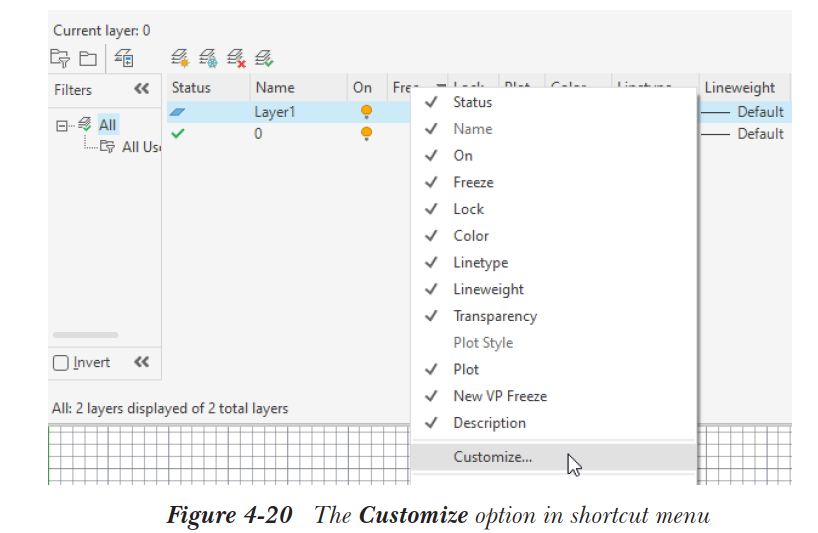Click the Set Current layer icon
Screen dimensions: 818x533
click(x=264, y=58)
